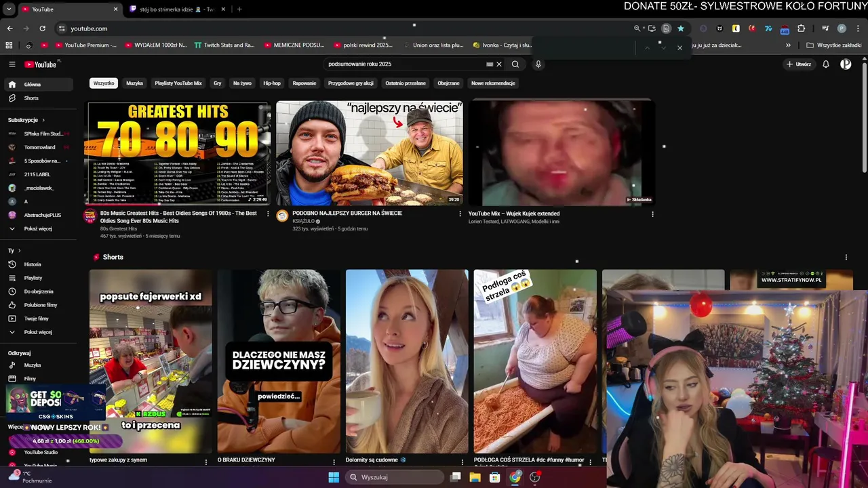Play the Greatest Hits 70 80 90 thumbnail
868x488 pixels.
point(178,153)
